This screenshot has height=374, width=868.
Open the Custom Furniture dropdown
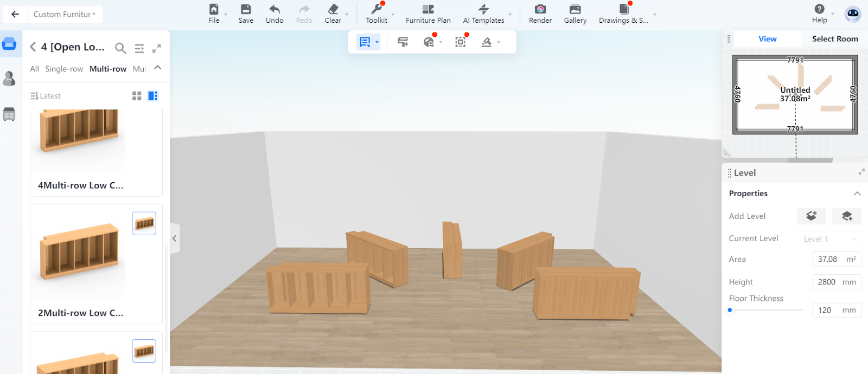click(64, 14)
